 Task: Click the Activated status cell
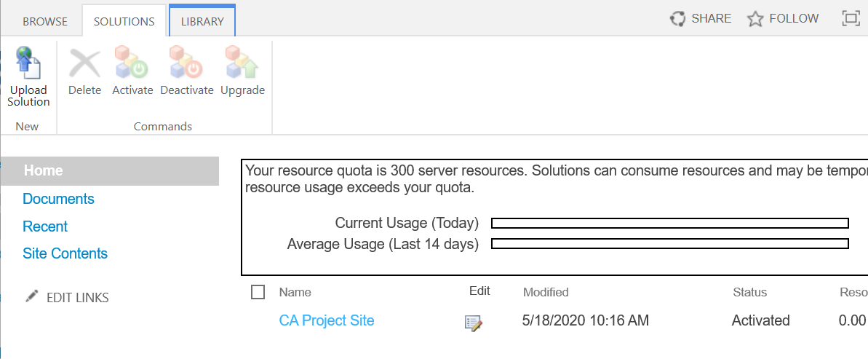[x=760, y=320]
